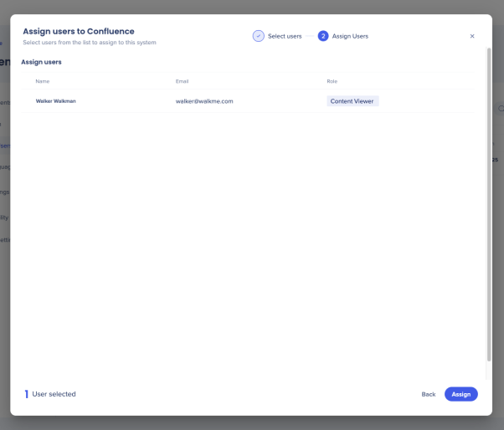504x430 pixels.
Task: Click the blue bar beside user count
Action: [26, 394]
